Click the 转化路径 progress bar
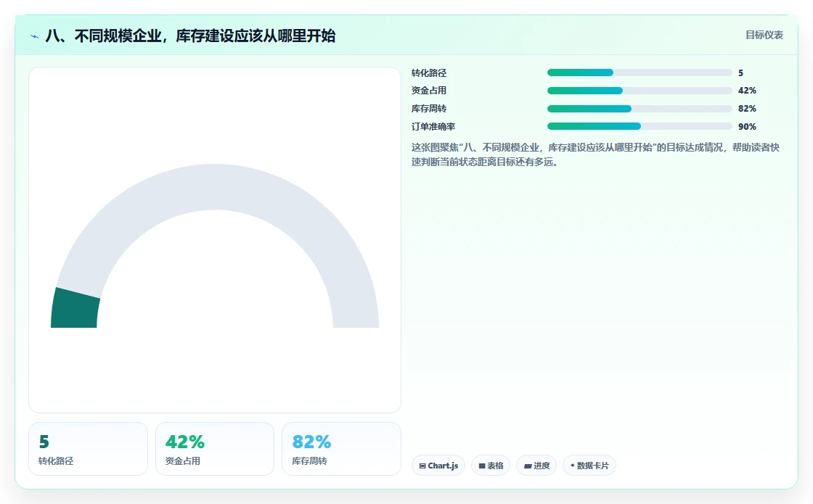This screenshot has width=813, height=504. click(640, 73)
